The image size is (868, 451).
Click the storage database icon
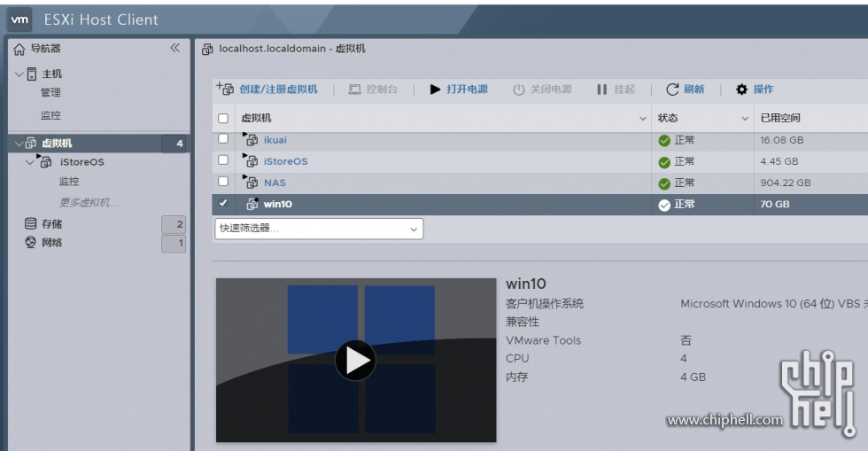[30, 223]
